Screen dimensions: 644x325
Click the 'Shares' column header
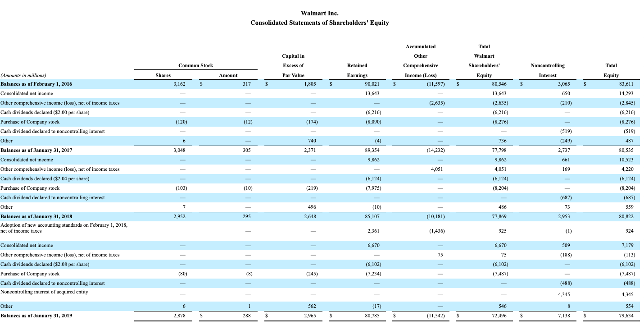click(163, 76)
